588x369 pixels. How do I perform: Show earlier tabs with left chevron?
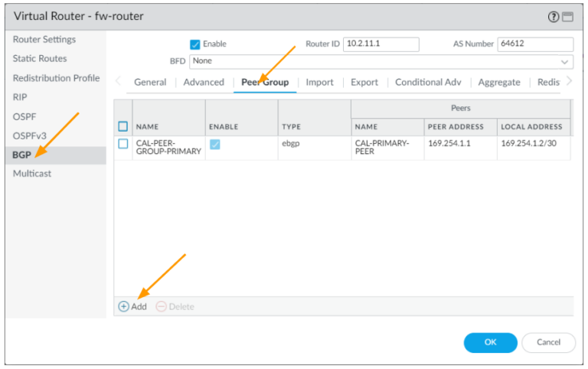[x=118, y=80]
